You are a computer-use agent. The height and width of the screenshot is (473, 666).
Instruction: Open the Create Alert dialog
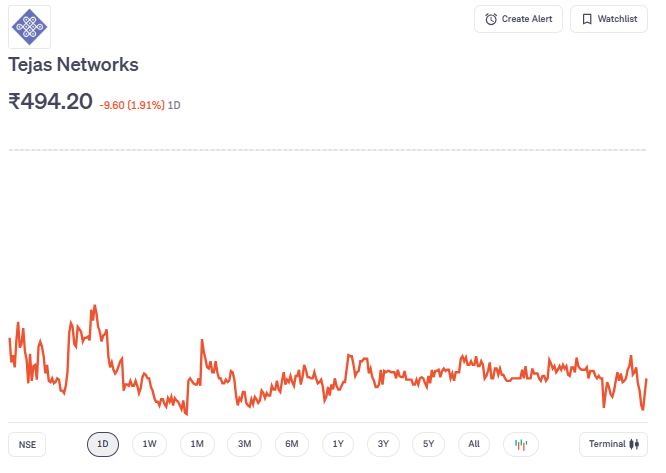518,19
